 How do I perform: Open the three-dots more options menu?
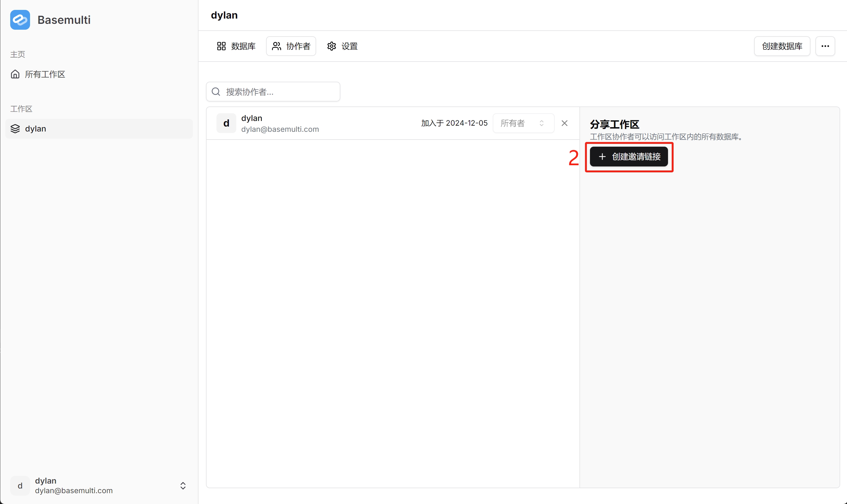click(x=825, y=46)
